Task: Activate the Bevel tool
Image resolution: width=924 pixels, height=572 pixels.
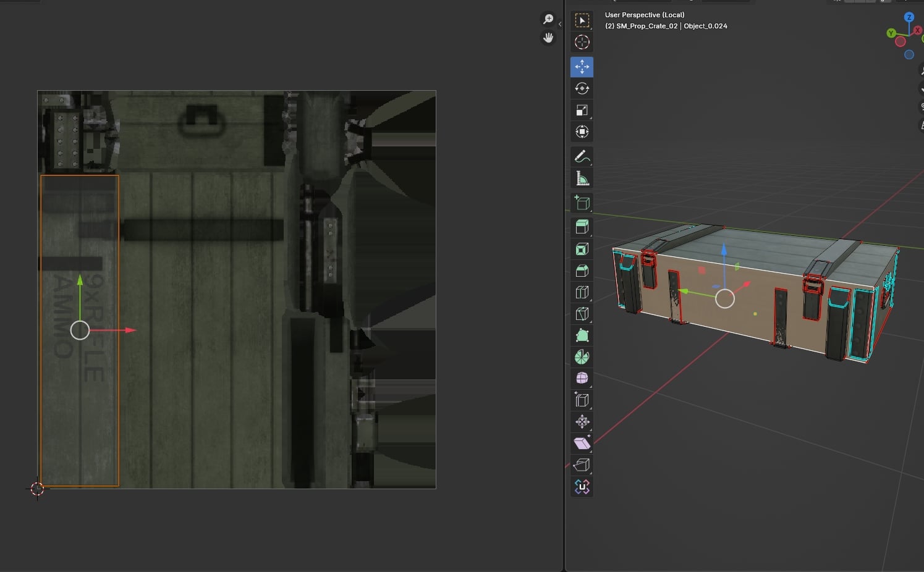Action: coord(582,271)
